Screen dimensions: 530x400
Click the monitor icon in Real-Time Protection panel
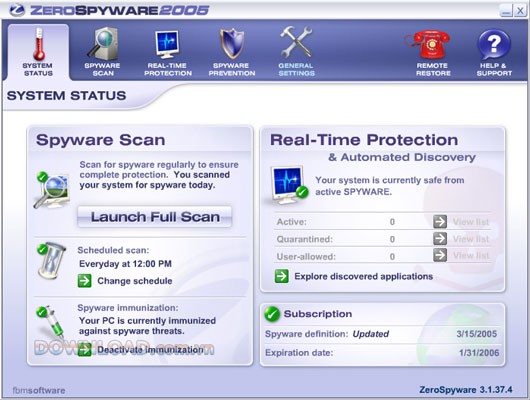(x=289, y=184)
